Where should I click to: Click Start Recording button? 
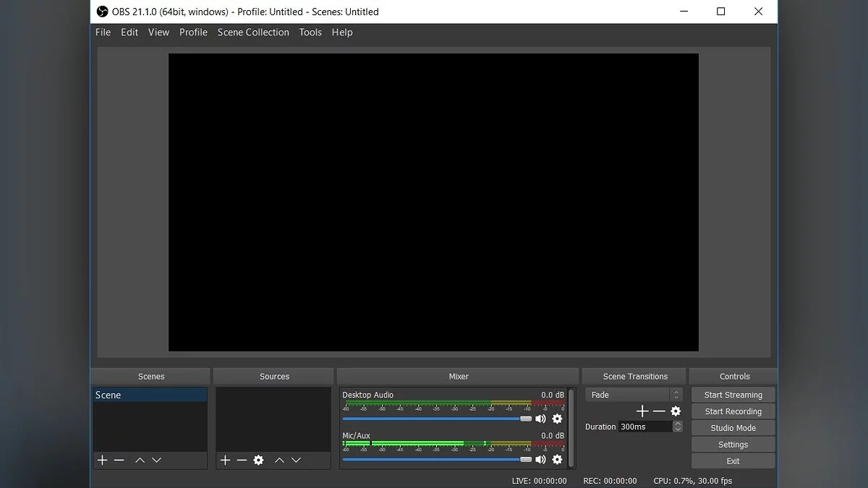pos(733,411)
